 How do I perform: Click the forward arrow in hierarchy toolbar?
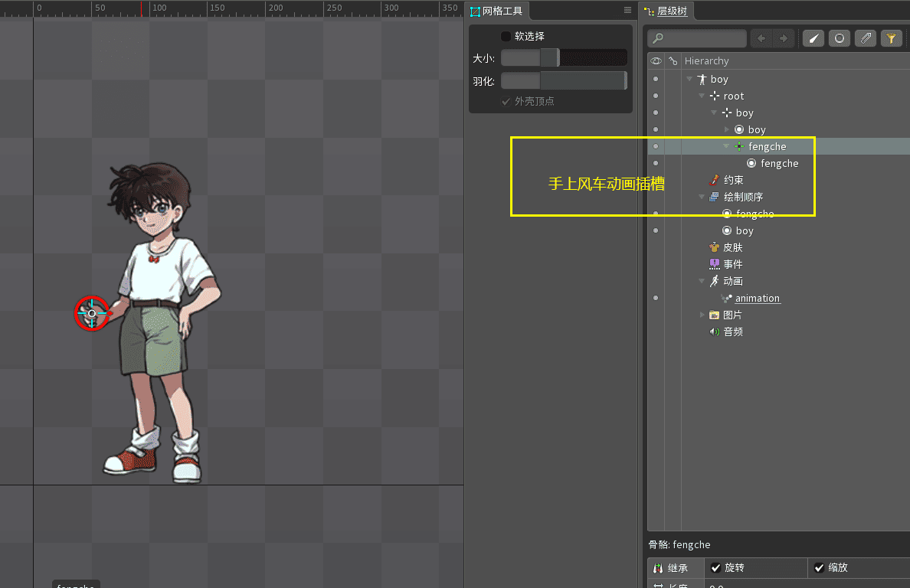[783, 38]
